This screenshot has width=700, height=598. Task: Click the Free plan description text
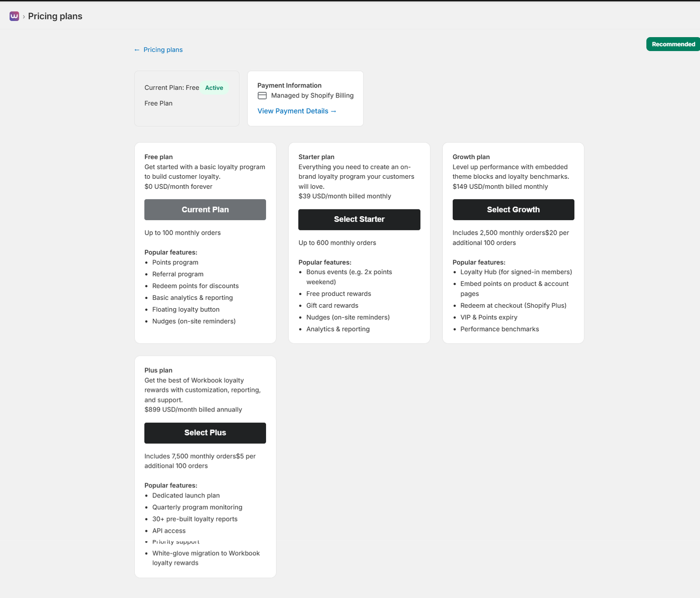[205, 171]
